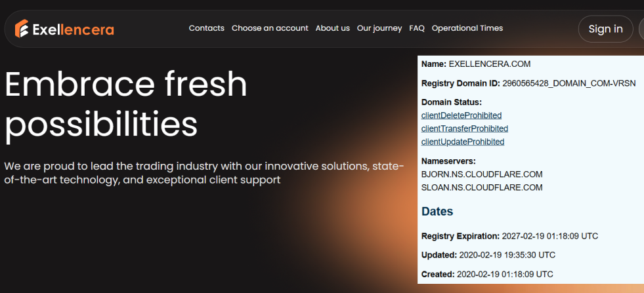
Task: Open the Contacts nav item
Action: (x=206, y=28)
